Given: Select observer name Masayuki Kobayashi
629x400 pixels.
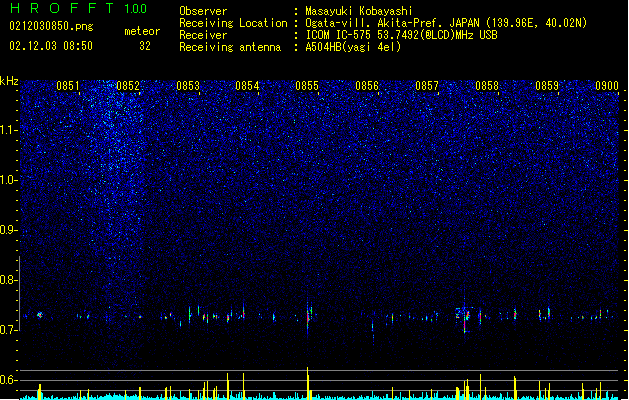Looking at the screenshot, I should (x=359, y=11).
